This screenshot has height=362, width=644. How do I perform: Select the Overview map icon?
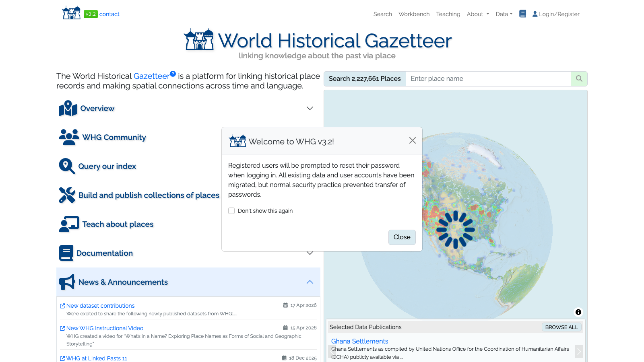click(68, 108)
